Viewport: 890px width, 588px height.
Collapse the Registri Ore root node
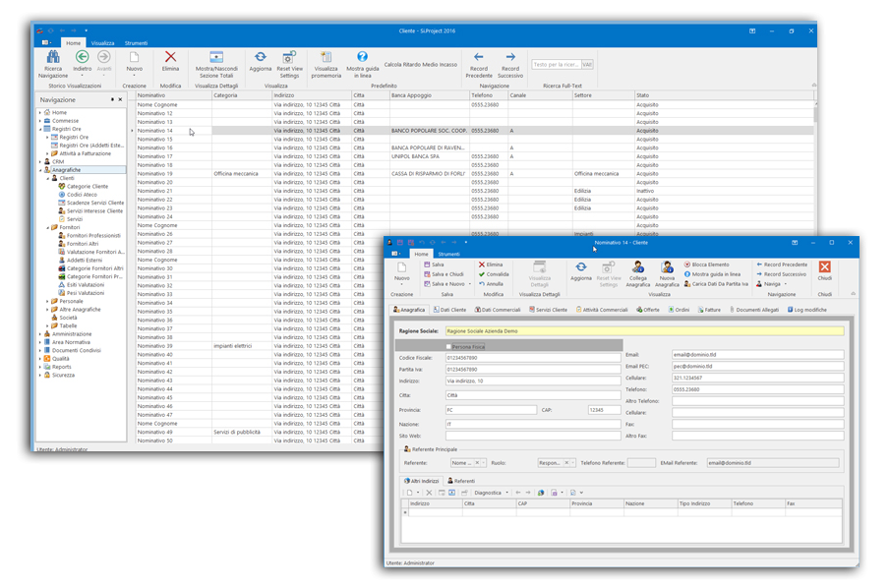39,129
